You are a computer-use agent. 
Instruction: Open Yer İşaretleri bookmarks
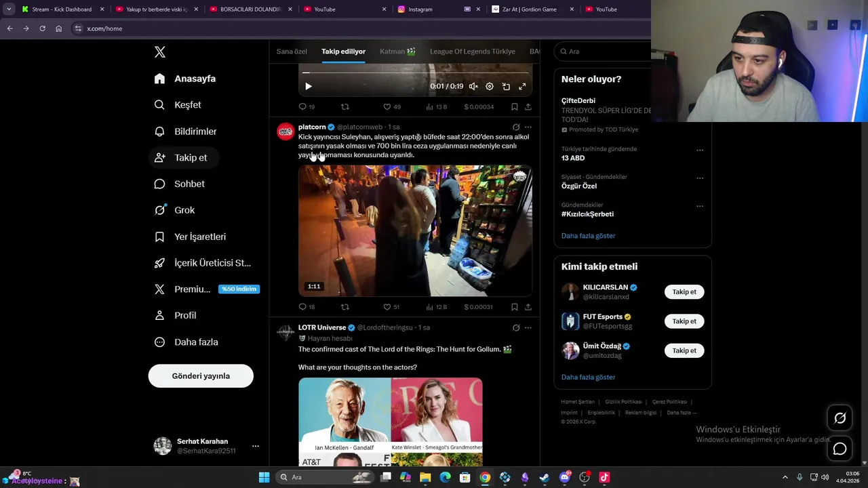[x=190, y=237]
